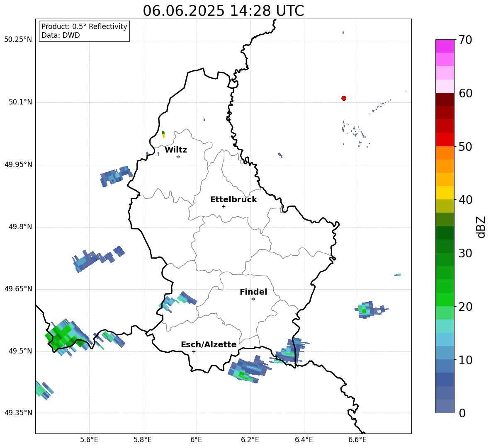
Task: Click the Findel station cross marker
Action: tap(253, 299)
